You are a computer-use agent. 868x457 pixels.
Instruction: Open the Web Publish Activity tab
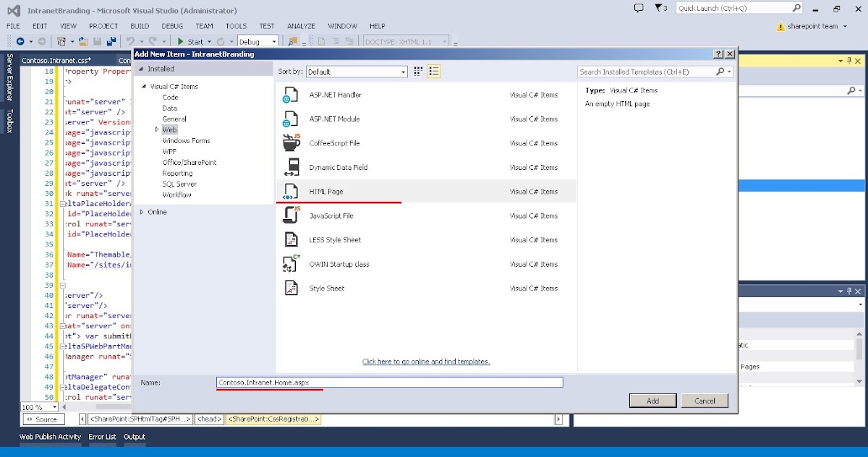pos(50,437)
